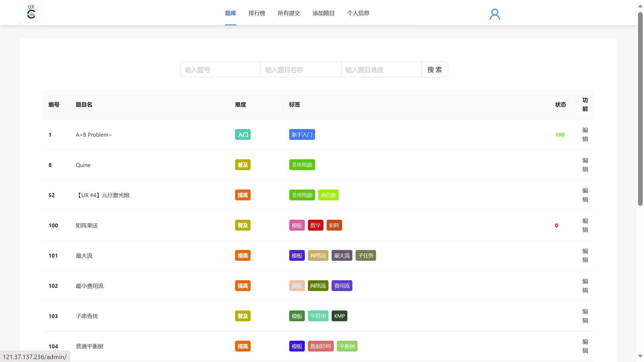Click the scrollbar up arrow

[x=640, y=6]
